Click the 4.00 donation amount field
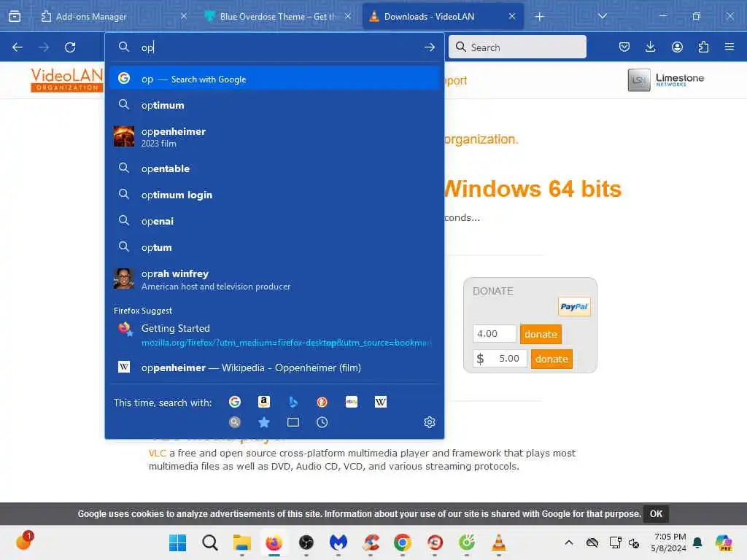Image resolution: width=747 pixels, height=560 pixels. 495,334
